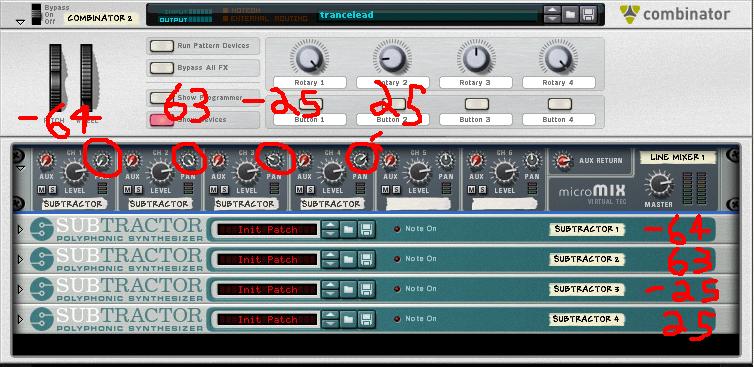Mute channel 1 on the Line Mixer
Screen dimensions: 754x367
click(x=41, y=190)
